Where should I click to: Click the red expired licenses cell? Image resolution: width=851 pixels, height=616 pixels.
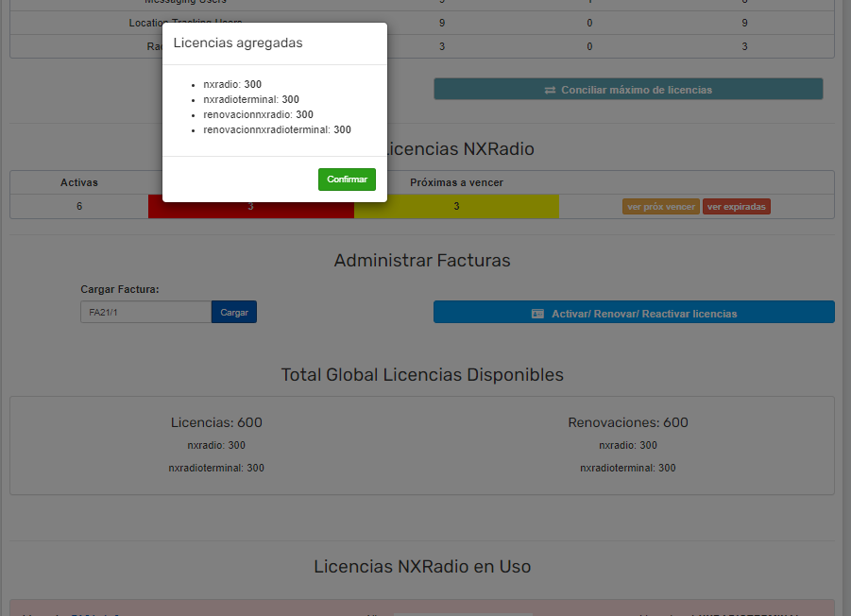(250, 210)
